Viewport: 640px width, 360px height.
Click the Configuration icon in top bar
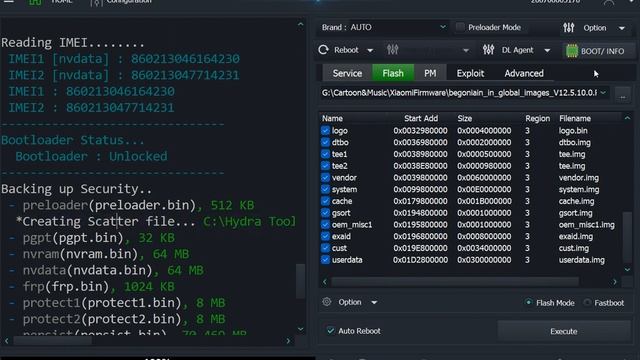[96, 2]
